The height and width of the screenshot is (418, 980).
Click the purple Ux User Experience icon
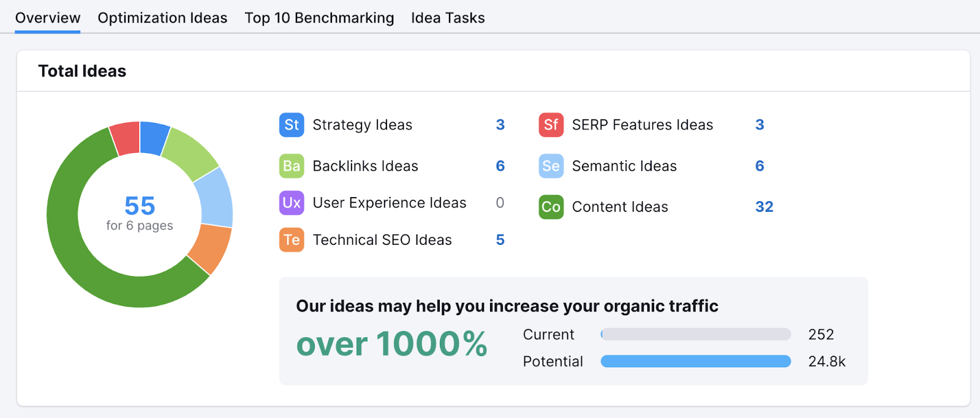(x=292, y=203)
